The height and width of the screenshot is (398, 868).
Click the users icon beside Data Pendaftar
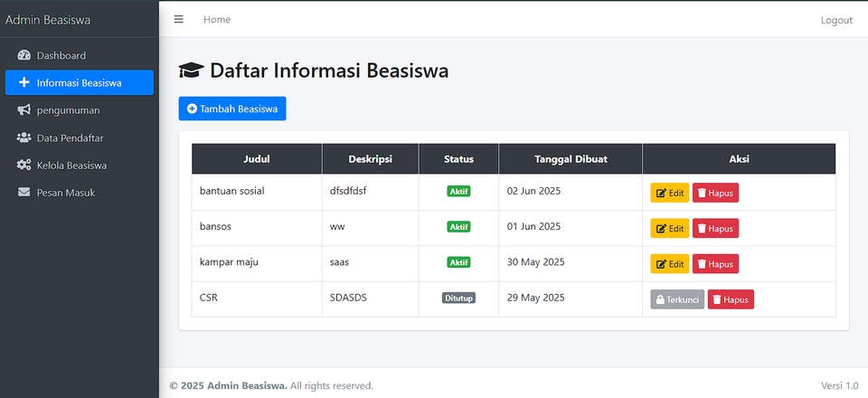tap(24, 137)
